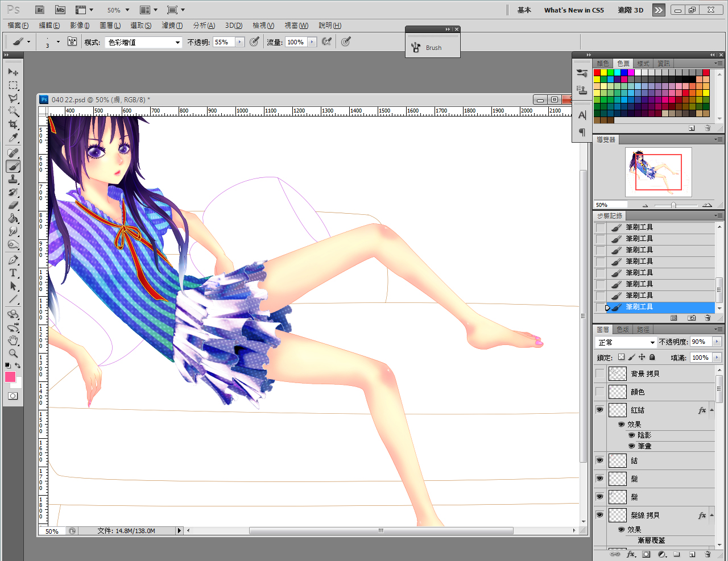Link layers via chain icon
Image resolution: width=728 pixels, height=561 pixels.
coord(615,554)
